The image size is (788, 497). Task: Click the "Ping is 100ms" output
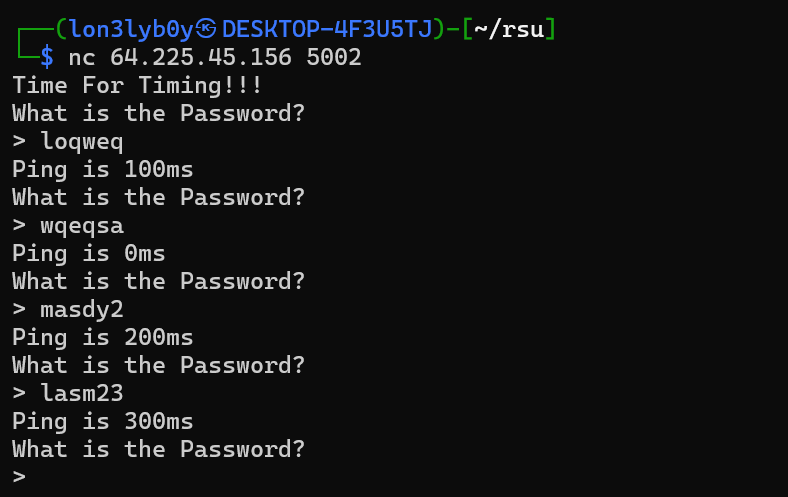103,169
